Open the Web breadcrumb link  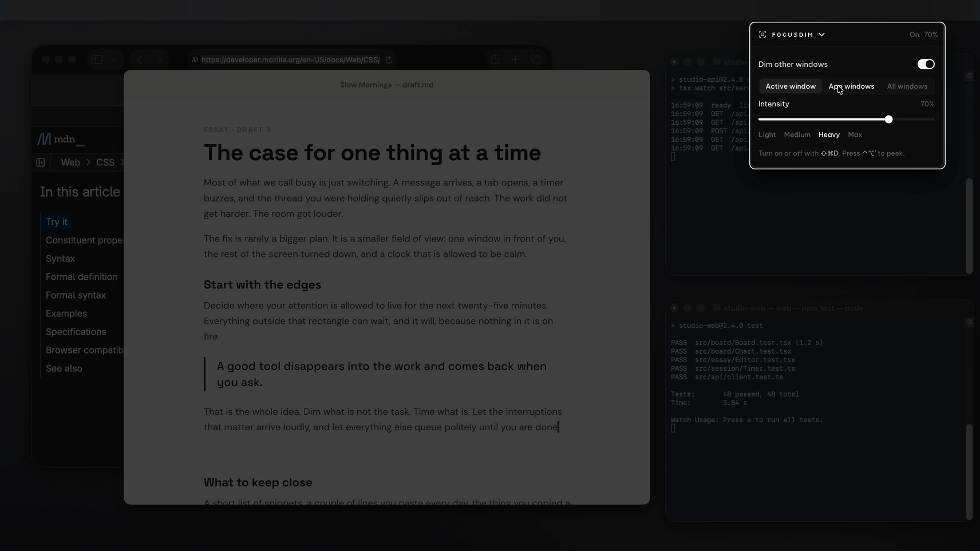coord(70,162)
